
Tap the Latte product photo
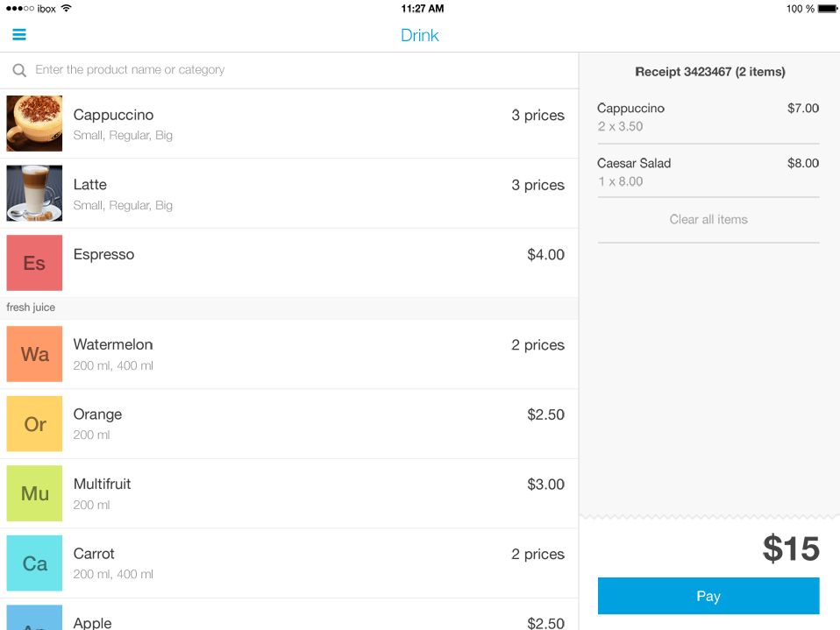(x=34, y=194)
